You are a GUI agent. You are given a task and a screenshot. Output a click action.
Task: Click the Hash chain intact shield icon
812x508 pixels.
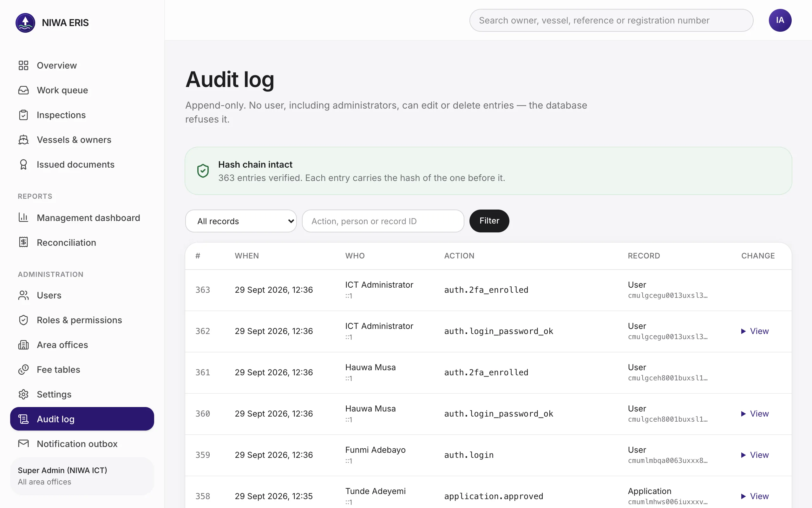click(203, 171)
